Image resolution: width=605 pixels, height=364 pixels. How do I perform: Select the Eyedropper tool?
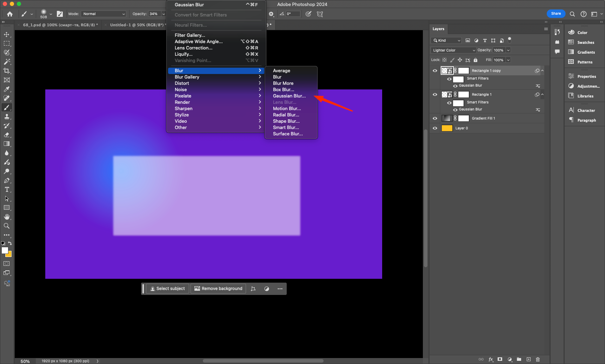tap(7, 89)
